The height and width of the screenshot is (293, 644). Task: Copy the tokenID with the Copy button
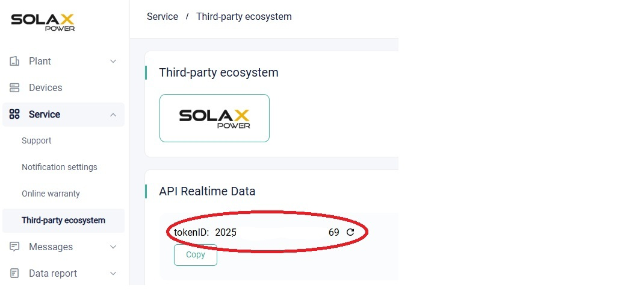[x=196, y=255]
